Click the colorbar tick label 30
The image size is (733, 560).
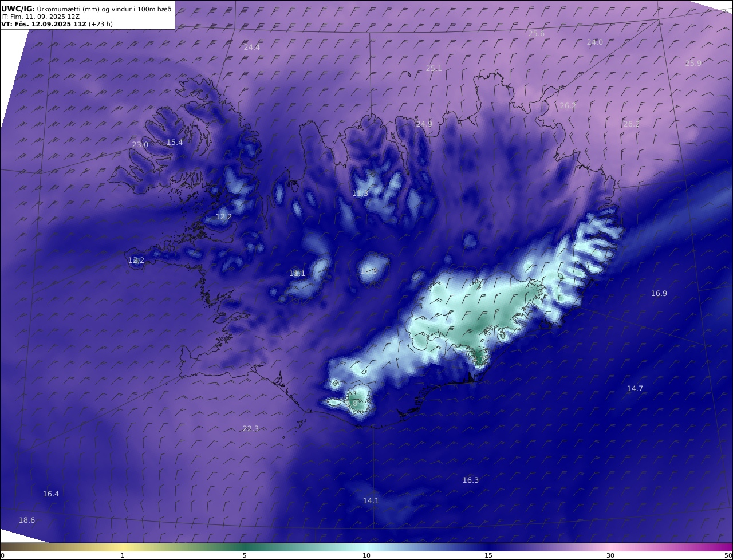coord(610,555)
